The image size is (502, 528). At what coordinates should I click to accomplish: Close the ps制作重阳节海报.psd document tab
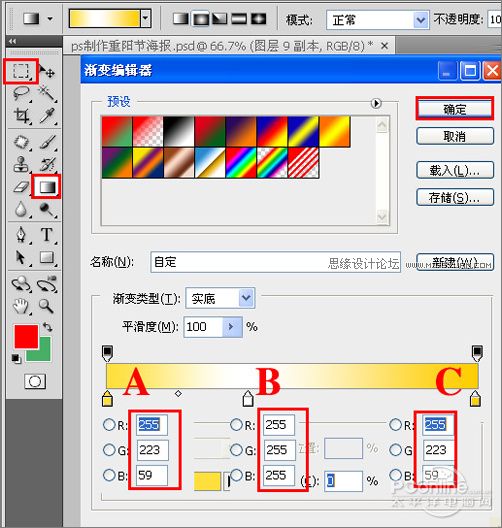click(384, 46)
